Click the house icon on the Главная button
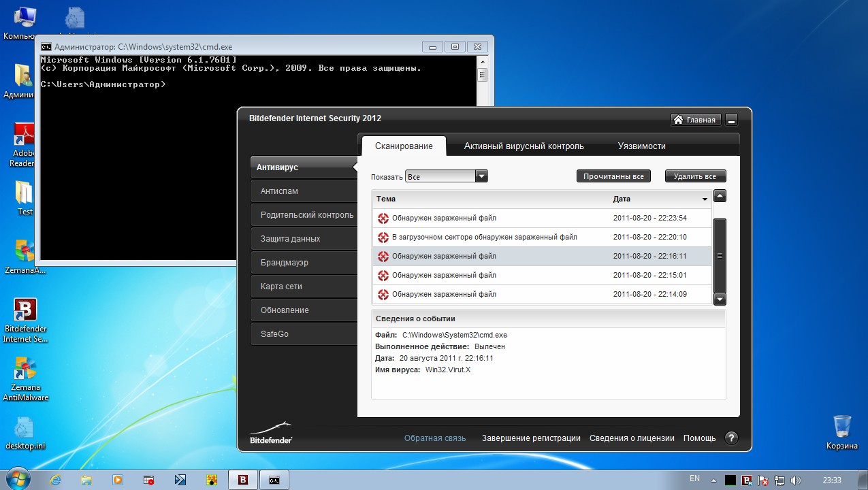 [x=678, y=120]
